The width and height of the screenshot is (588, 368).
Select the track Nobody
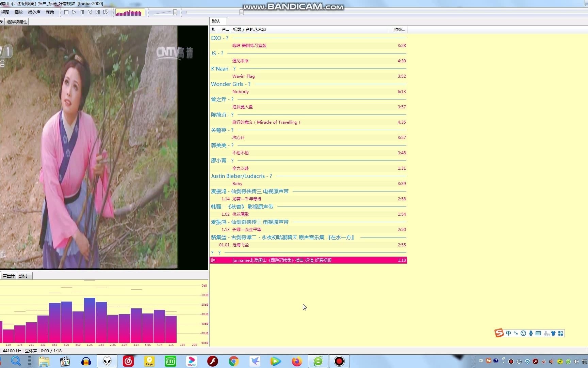(x=308, y=91)
